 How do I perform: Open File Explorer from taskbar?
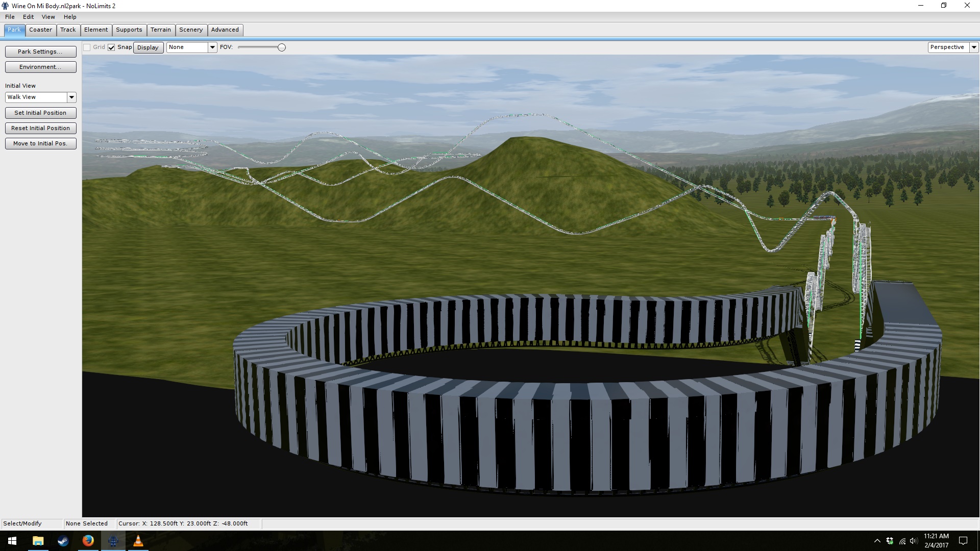tap(38, 541)
